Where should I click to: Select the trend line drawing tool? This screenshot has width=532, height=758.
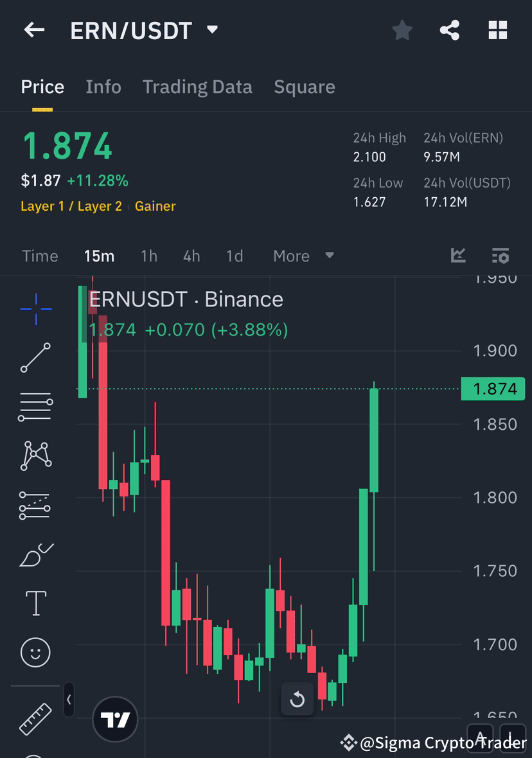[35, 357]
